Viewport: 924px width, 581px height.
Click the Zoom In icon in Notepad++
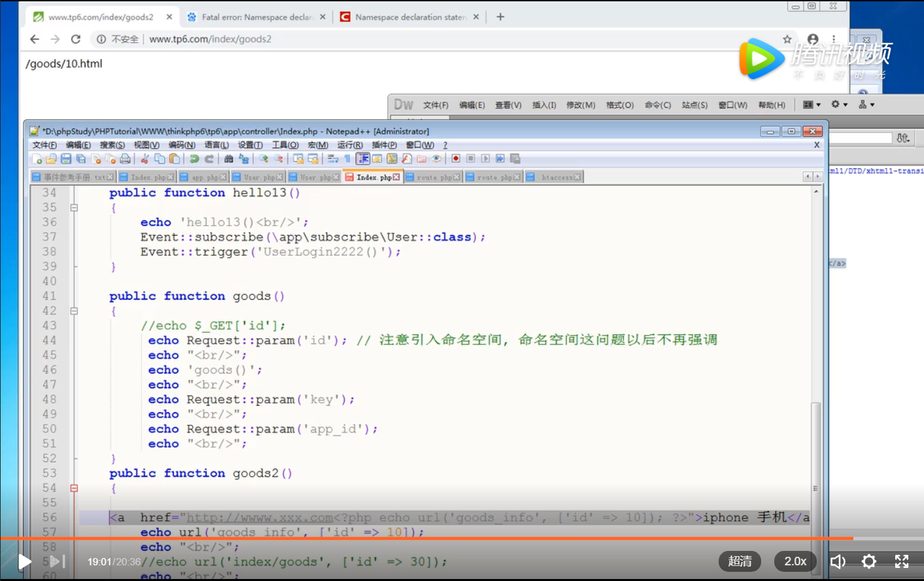point(264,158)
